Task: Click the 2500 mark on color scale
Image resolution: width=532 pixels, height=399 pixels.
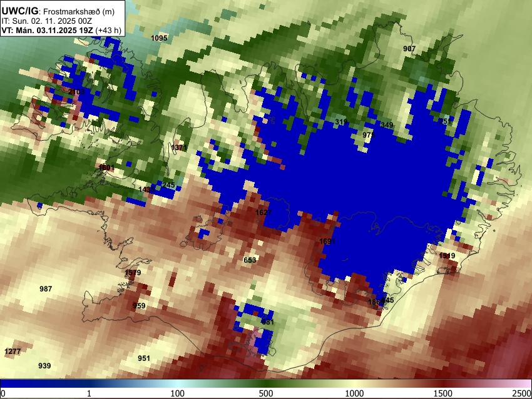Action: click(522, 393)
